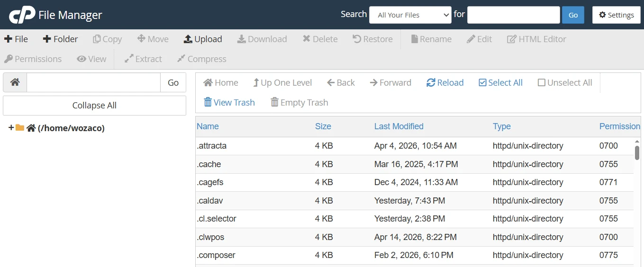This screenshot has height=267, width=644.
Task: Click permission value 0771 for .cagefs
Action: pyautogui.click(x=608, y=182)
